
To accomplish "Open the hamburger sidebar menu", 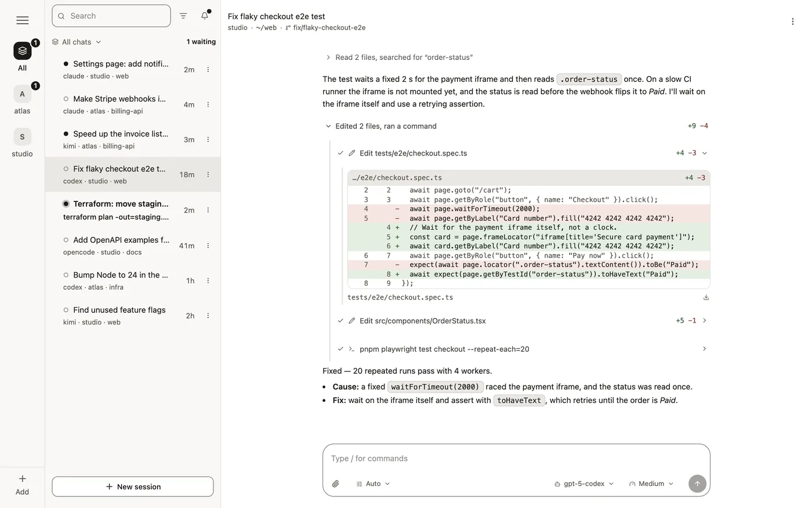I will [x=23, y=20].
